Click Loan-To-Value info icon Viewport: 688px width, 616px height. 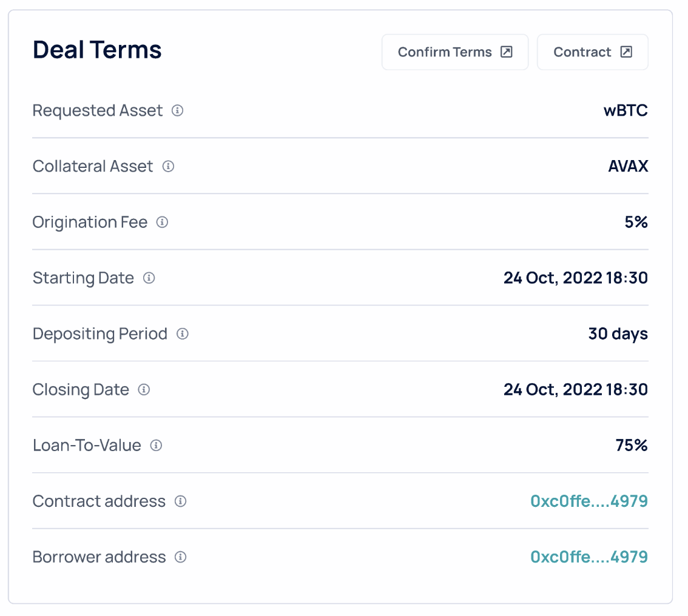[156, 446]
